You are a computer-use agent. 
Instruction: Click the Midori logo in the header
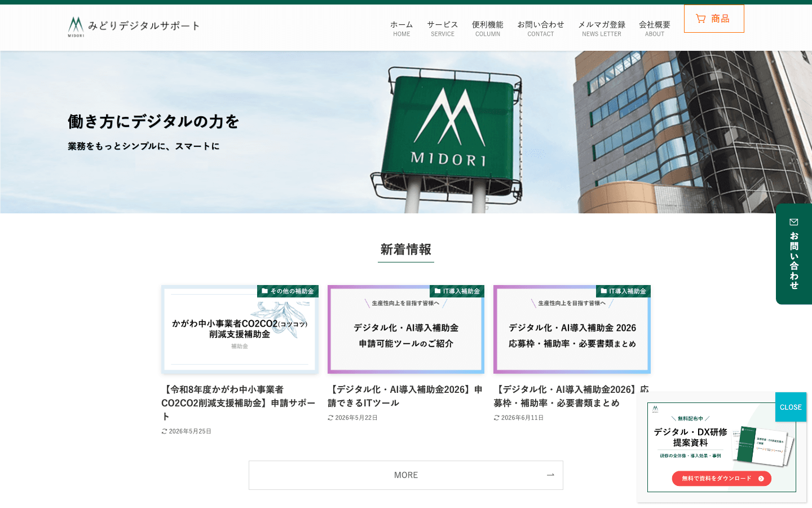(76, 27)
